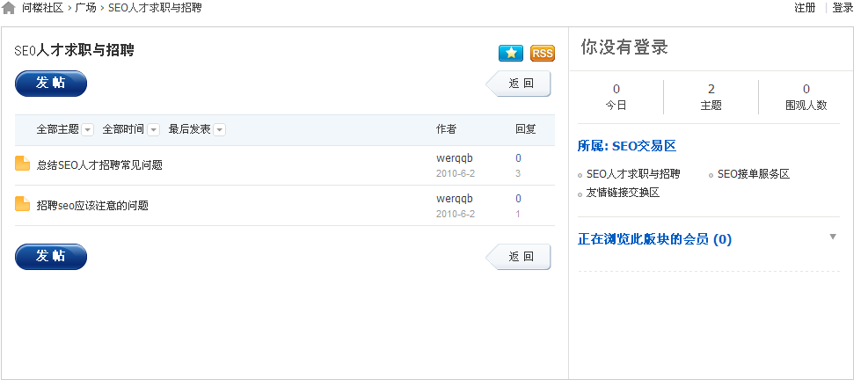Screen dimensions: 868x387
Task: Expand the 最后发表 sort dropdown
Action: coord(219,130)
